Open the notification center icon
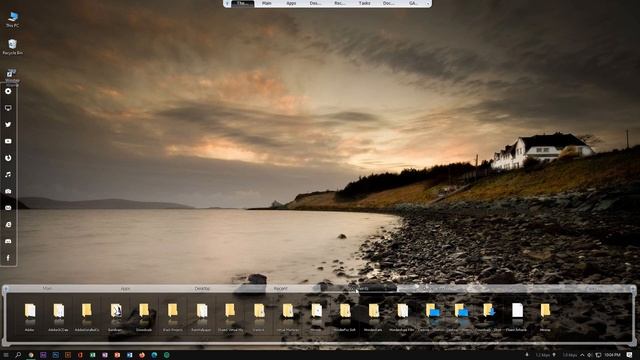 [629, 355]
